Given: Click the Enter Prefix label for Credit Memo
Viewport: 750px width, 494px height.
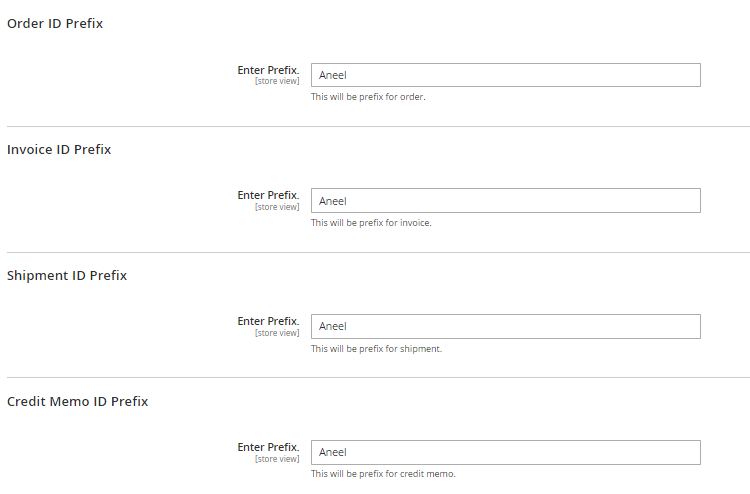Looking at the screenshot, I should (268, 448).
